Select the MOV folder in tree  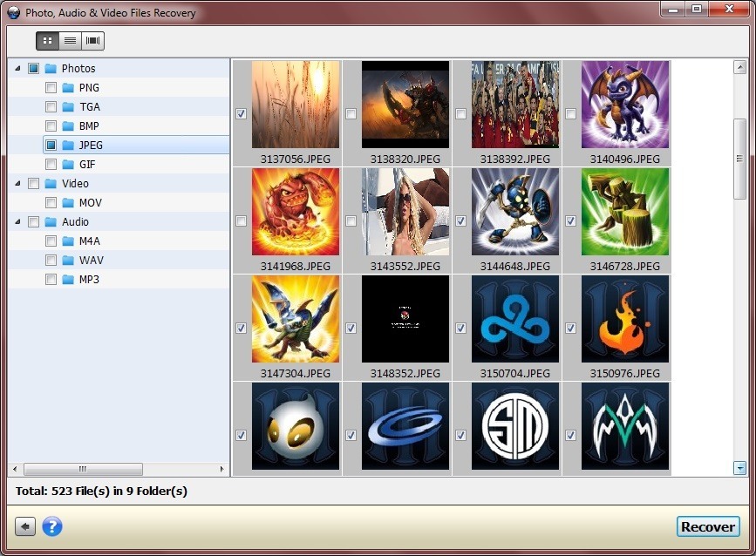pos(90,203)
